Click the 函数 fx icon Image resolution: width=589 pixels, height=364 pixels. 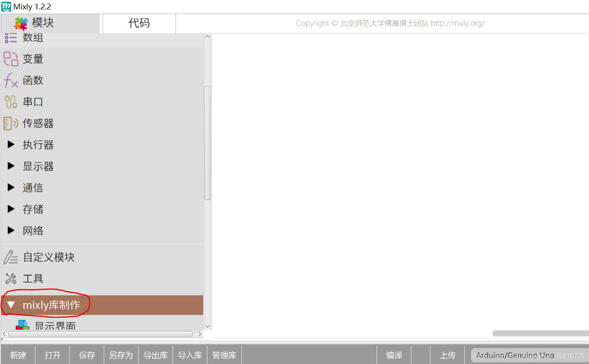pyautogui.click(x=11, y=80)
